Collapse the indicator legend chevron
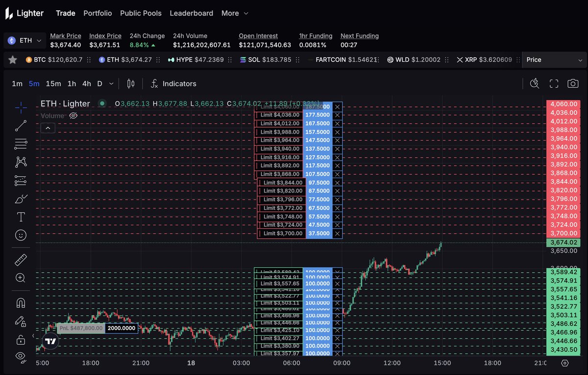 (48, 128)
